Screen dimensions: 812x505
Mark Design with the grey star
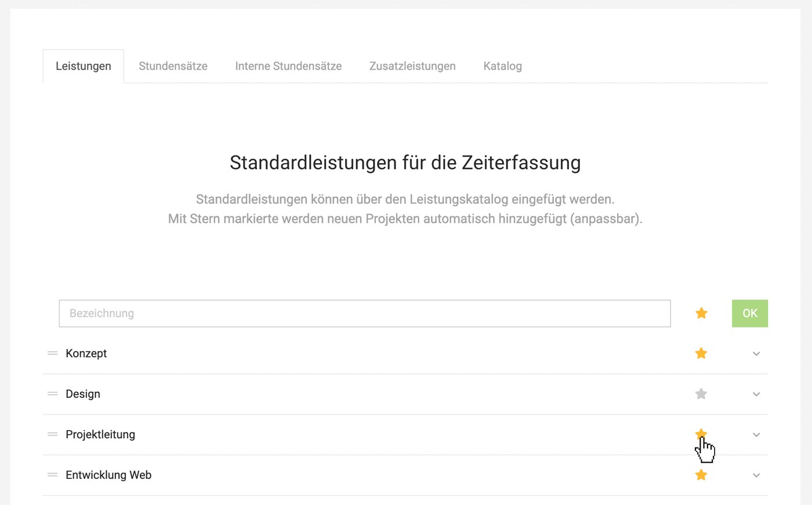(x=701, y=394)
